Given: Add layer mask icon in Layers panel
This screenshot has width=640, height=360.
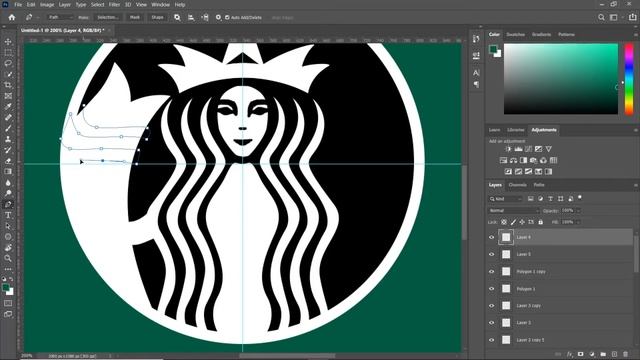Looking at the screenshot, I should click(x=580, y=354).
